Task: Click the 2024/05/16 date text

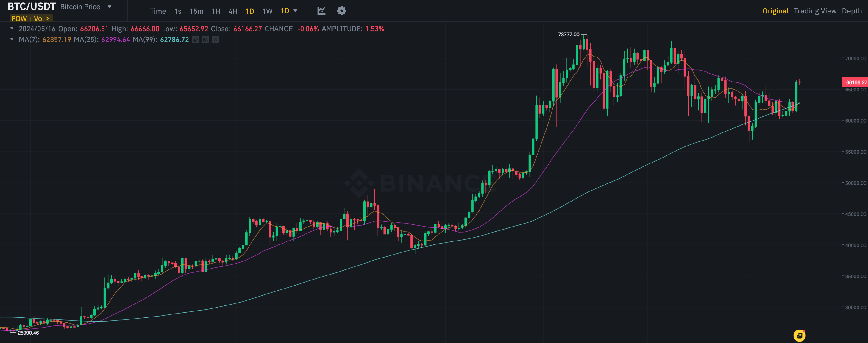Action: (x=37, y=29)
